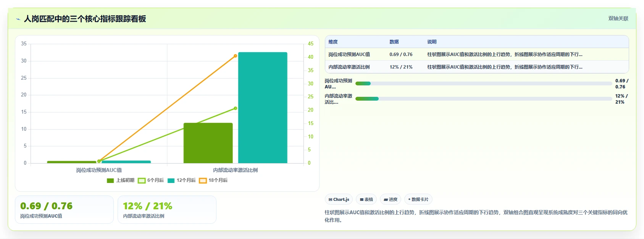This screenshot has height=239, width=644.
Task: Toggle the 12个月后 legend color box
Action: (x=171, y=181)
